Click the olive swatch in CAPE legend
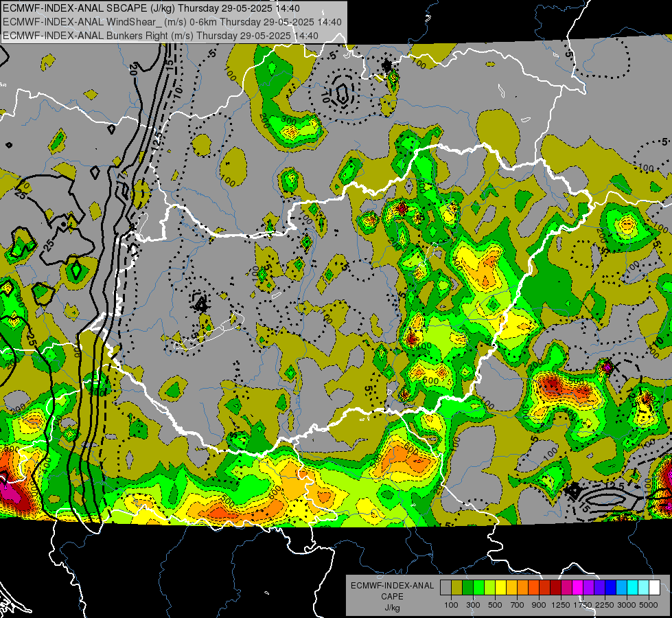672x618 pixels. click(x=457, y=588)
